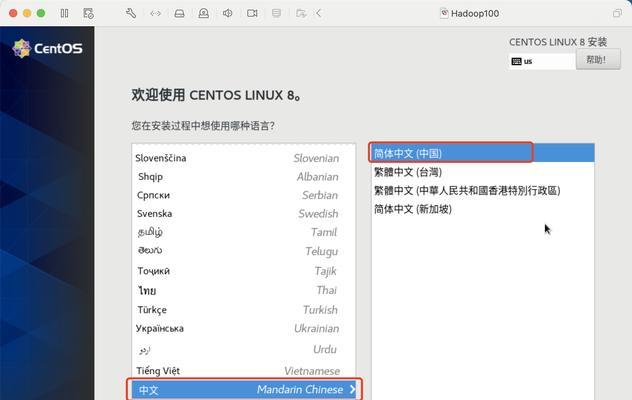
Task: Click the yellow minimize window button
Action: 27,13
